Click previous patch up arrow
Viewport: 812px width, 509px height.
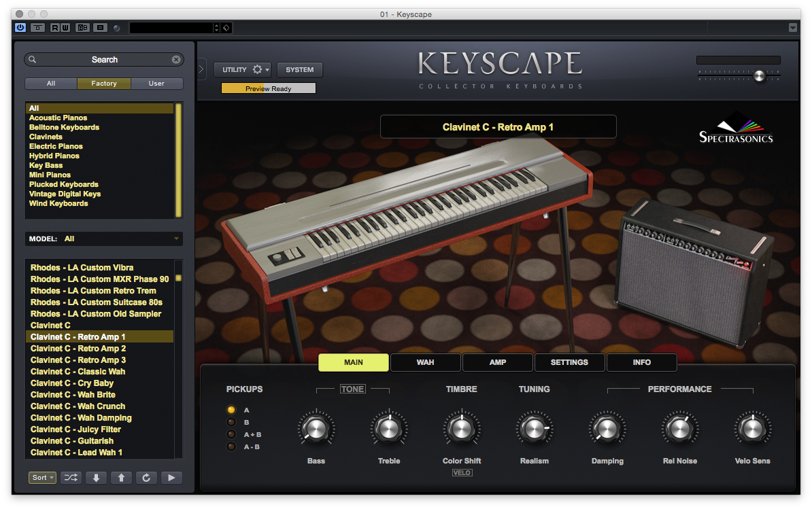[121, 478]
